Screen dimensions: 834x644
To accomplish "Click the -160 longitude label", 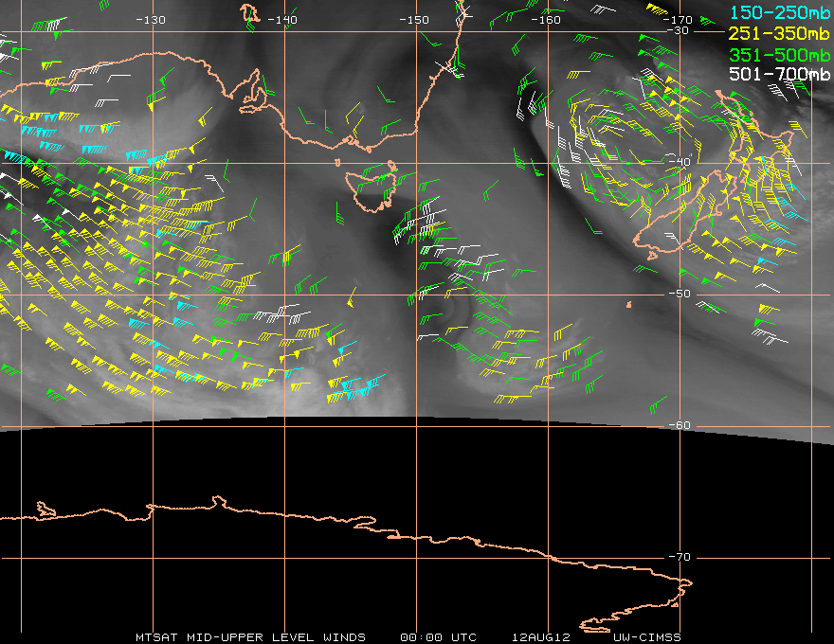I will pyautogui.click(x=546, y=20).
